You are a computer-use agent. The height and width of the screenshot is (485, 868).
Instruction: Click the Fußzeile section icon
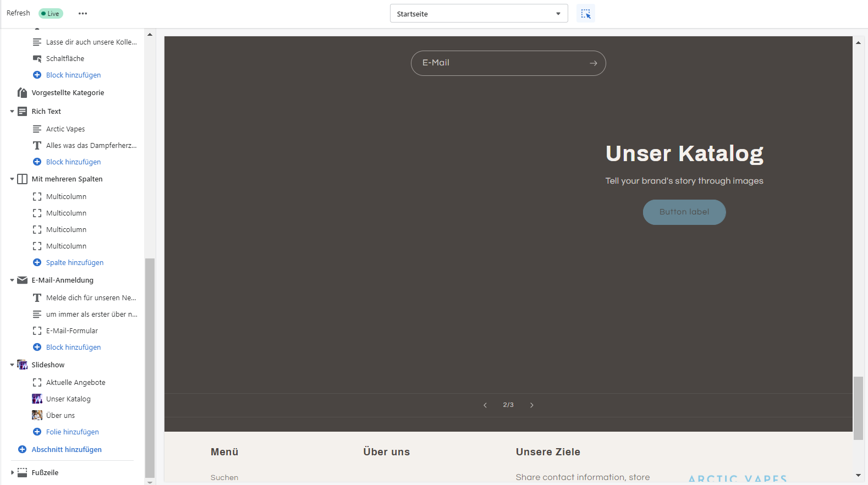[22, 473]
